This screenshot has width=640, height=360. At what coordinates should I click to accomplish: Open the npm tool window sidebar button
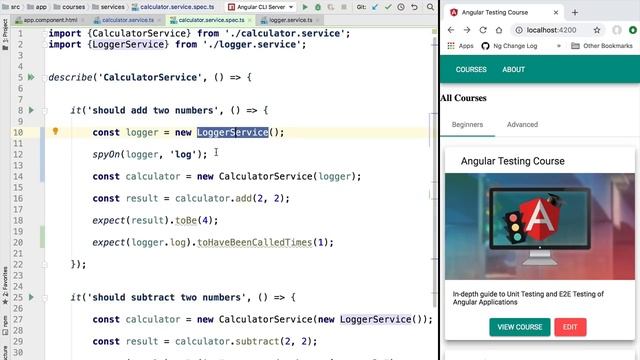tap(5, 325)
